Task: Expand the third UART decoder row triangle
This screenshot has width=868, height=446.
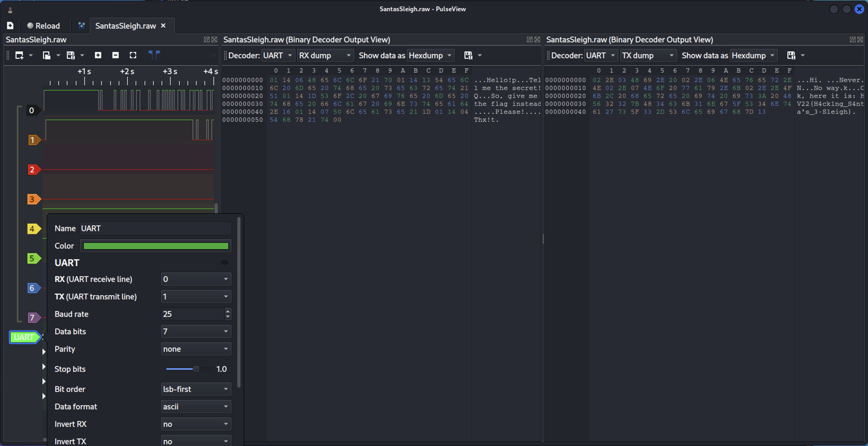Action: 44,381
